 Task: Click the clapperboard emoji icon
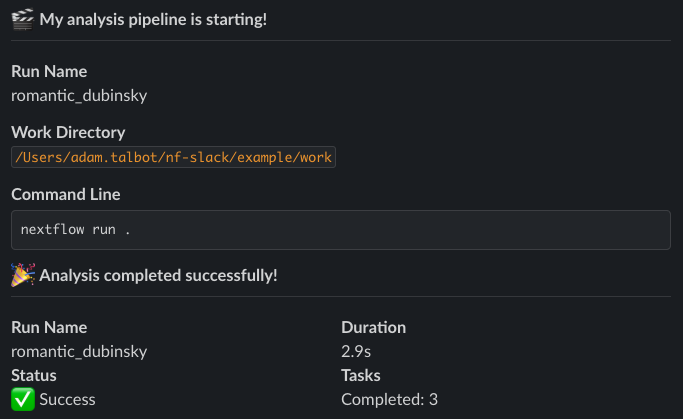click(x=22, y=19)
